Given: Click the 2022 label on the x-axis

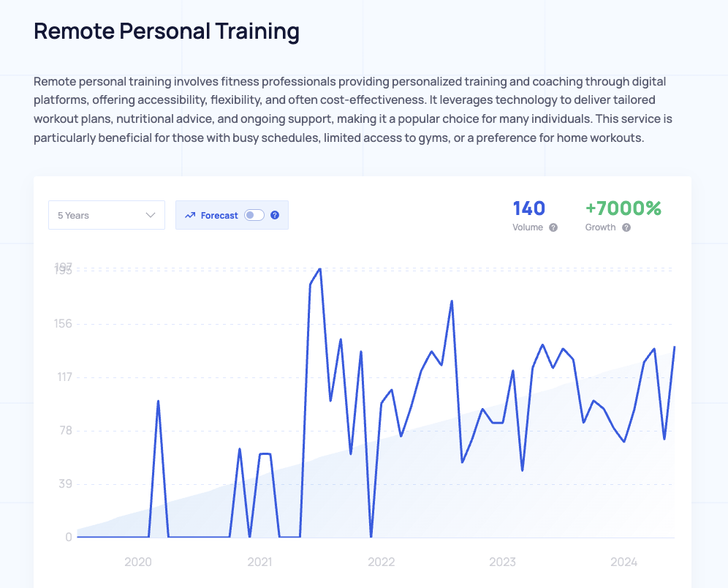Looking at the screenshot, I should coord(381,562).
